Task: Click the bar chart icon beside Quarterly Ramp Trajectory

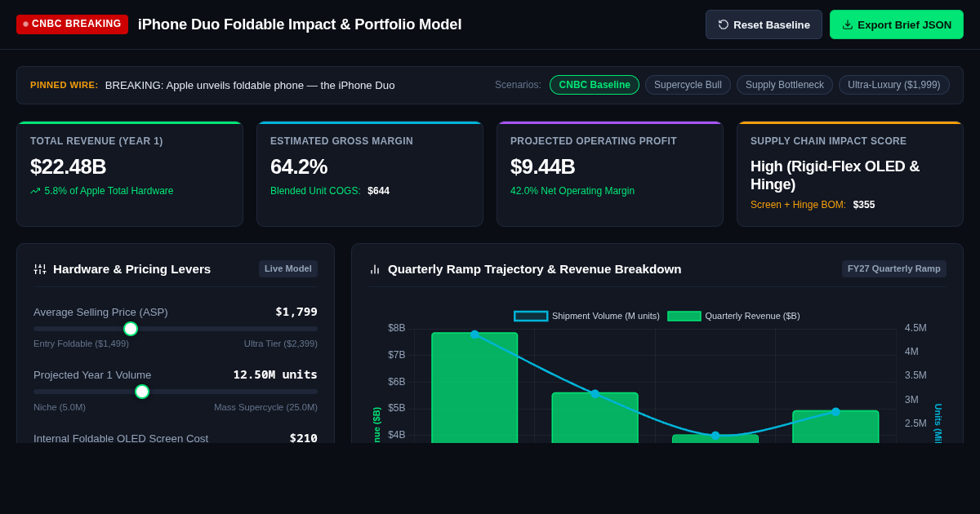Action: (375, 269)
